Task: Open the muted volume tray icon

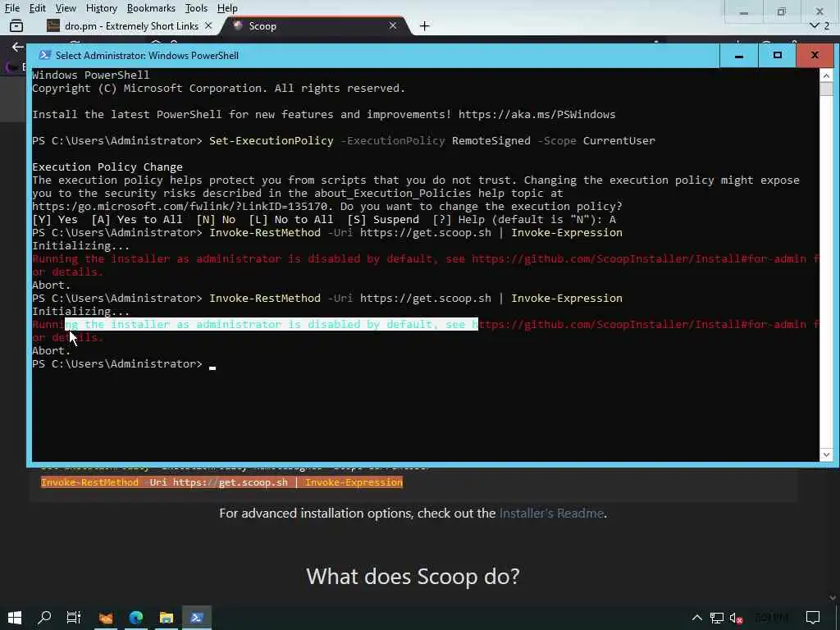Action: point(737,618)
